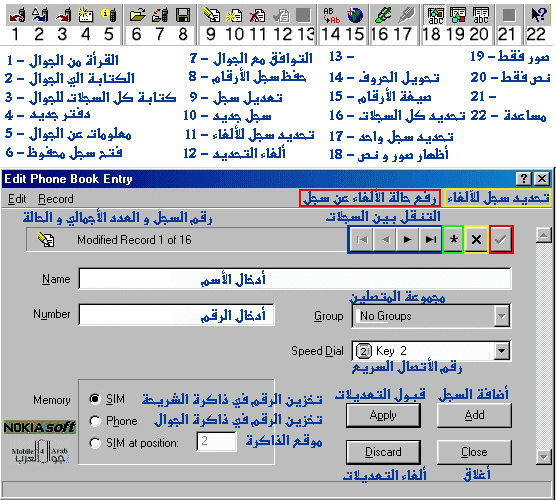556x500 pixels.
Task: Click the help cursor icon numbered 22
Action: (538, 15)
